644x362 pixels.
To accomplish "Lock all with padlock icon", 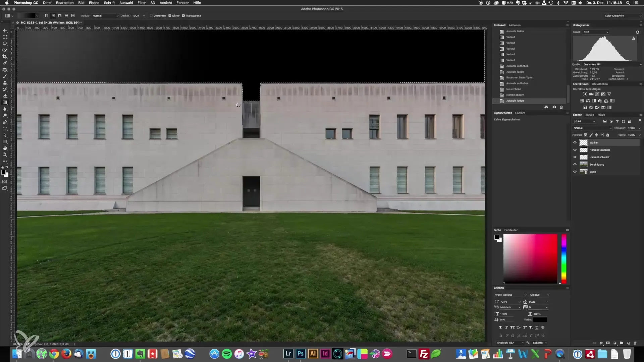I will (608, 135).
